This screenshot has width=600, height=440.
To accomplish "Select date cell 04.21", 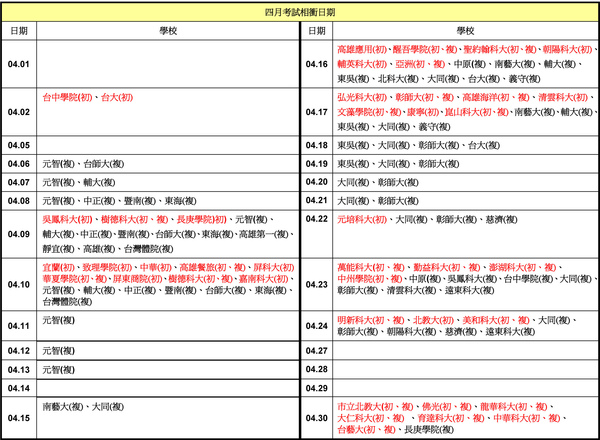I will coord(316,200).
